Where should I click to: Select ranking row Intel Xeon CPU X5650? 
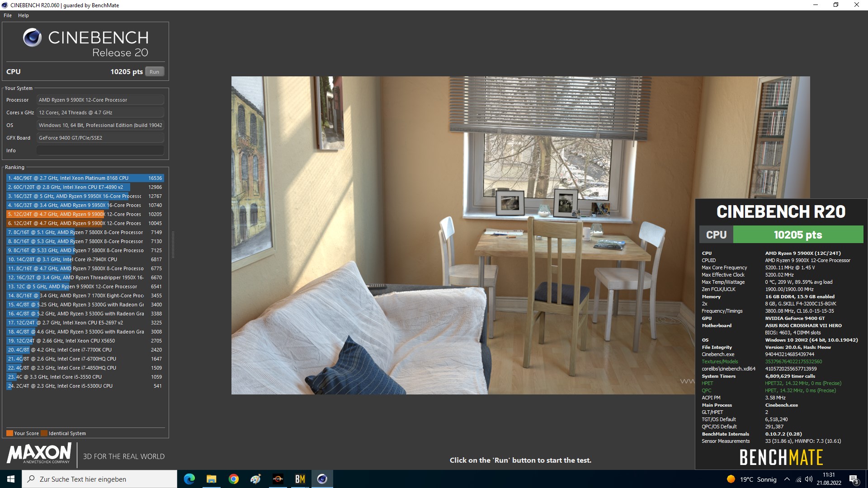point(85,341)
